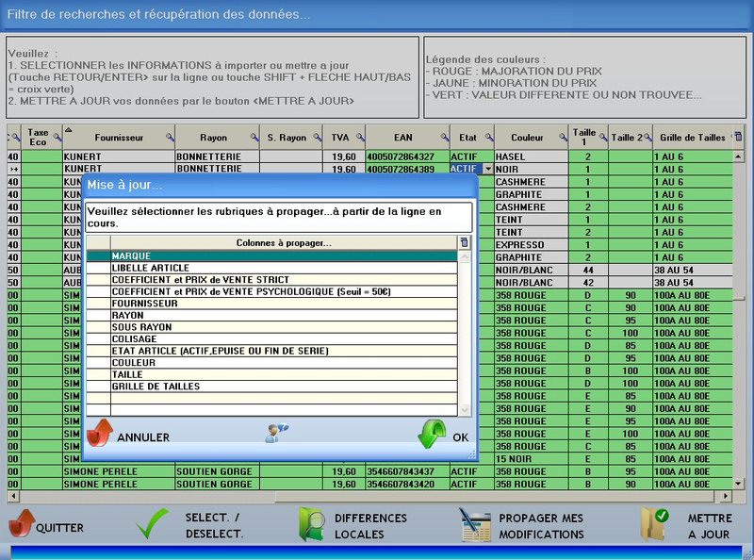
Task: Click the sort arrow above Fournisseur header
Action: pyautogui.click(x=68, y=130)
